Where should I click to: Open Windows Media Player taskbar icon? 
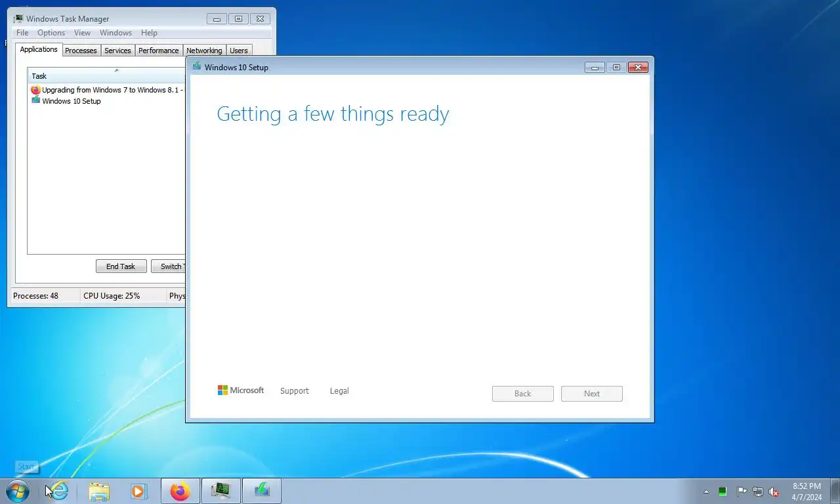[138, 491]
